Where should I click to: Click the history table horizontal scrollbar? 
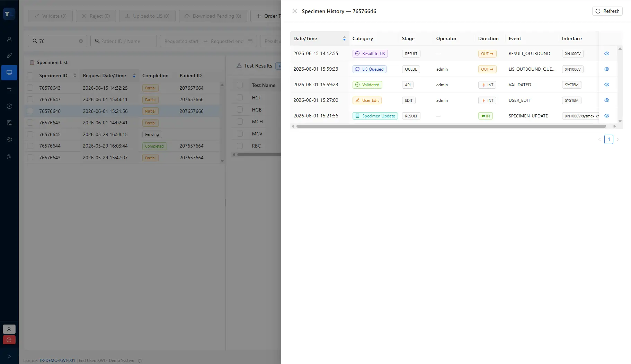pyautogui.click(x=451, y=126)
